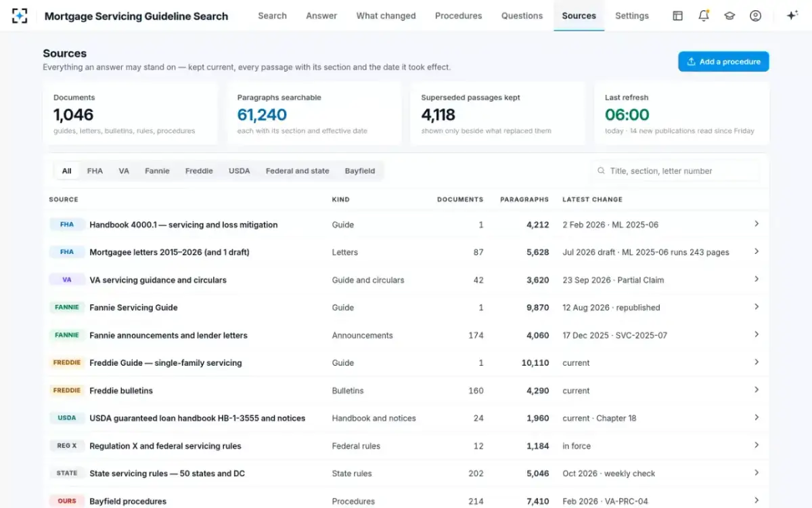Click the graduation cap learning icon
This screenshot has width=812, height=508.
coord(729,16)
